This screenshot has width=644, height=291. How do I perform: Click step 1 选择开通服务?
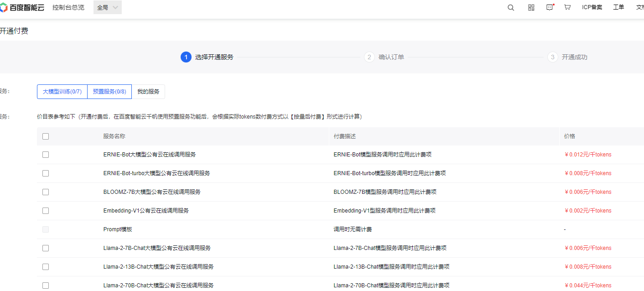coord(207,57)
